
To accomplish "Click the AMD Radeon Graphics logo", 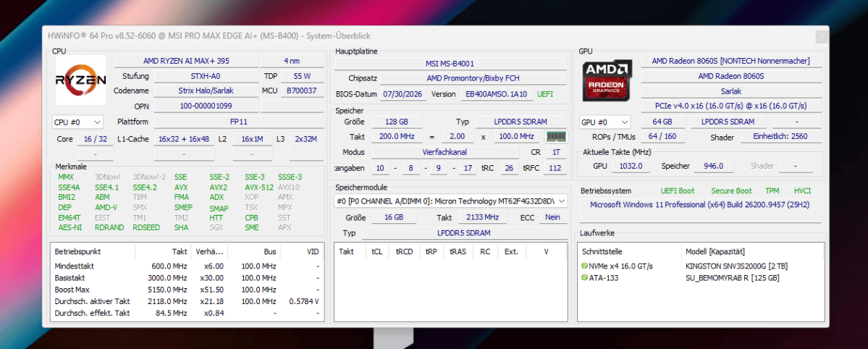I will point(607,80).
